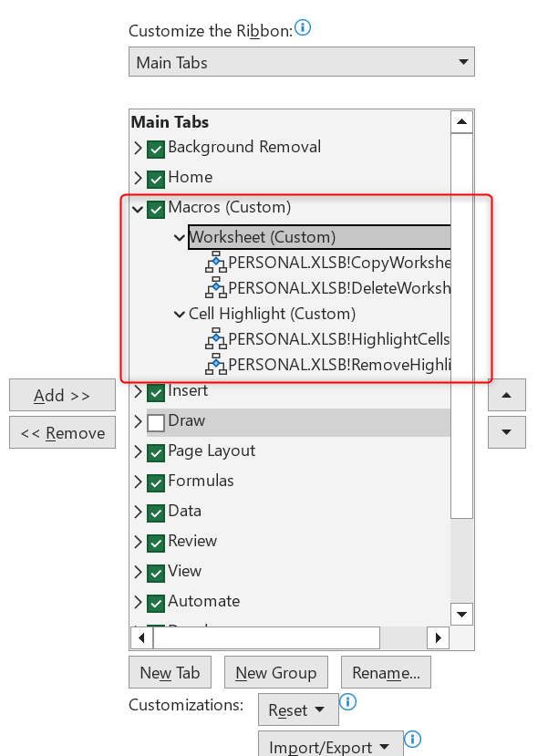548x756 pixels.
Task: Expand the Formulas tab node
Action: [138, 482]
